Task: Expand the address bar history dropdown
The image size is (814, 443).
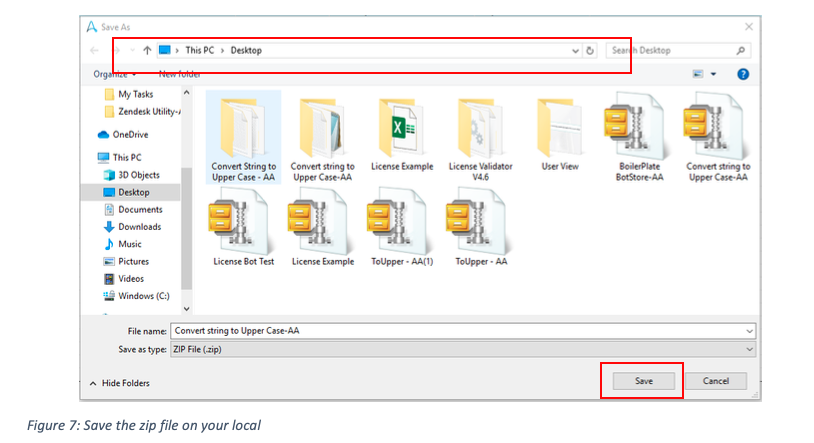Action: point(575,50)
